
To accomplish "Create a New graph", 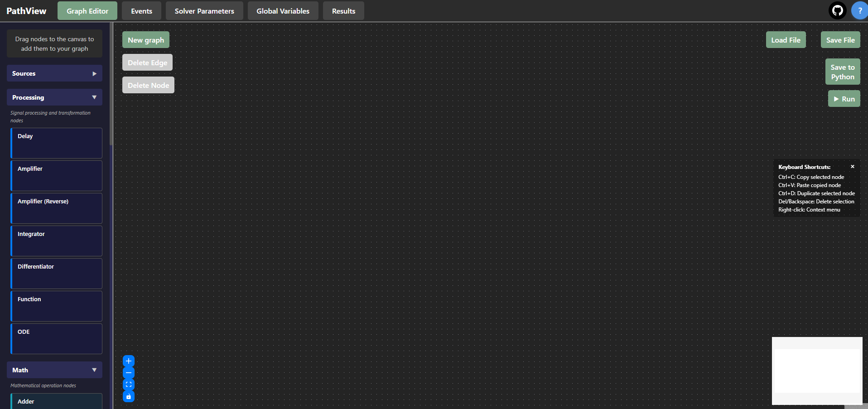I will pyautogui.click(x=146, y=40).
